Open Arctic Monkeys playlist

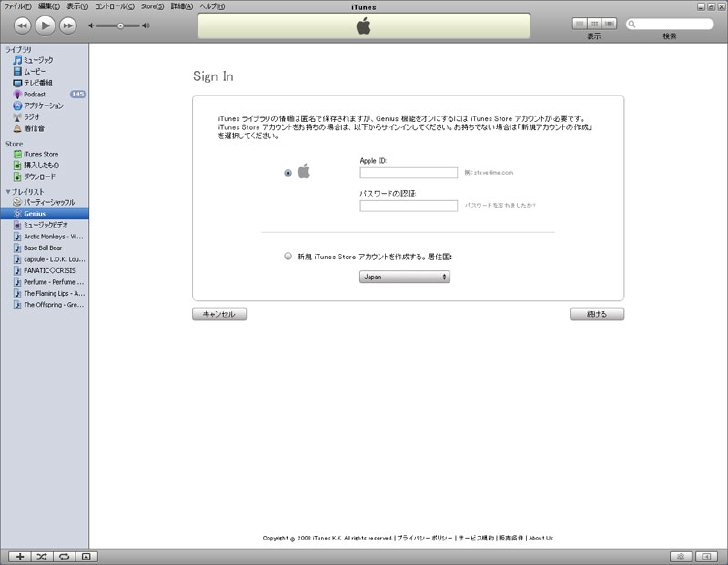44,236
